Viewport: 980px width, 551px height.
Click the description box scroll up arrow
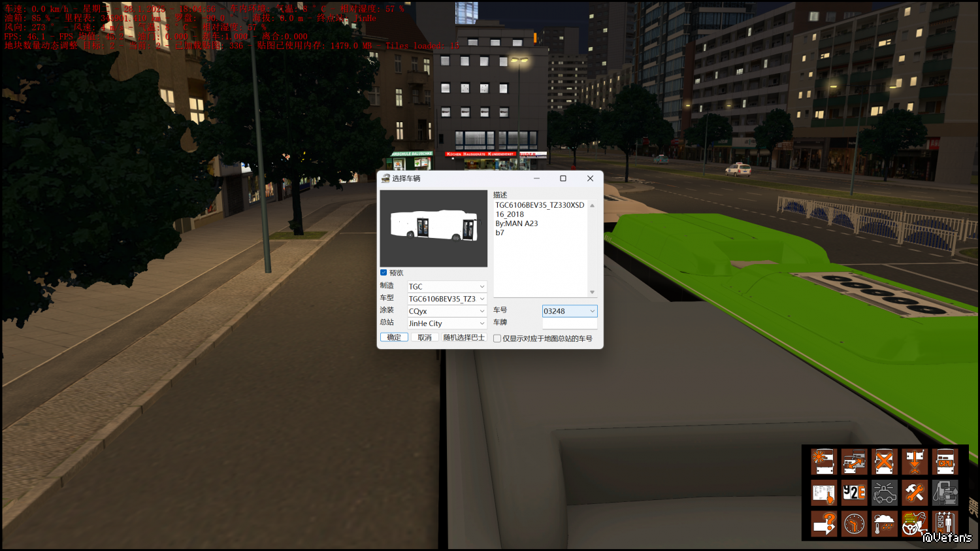tap(593, 205)
